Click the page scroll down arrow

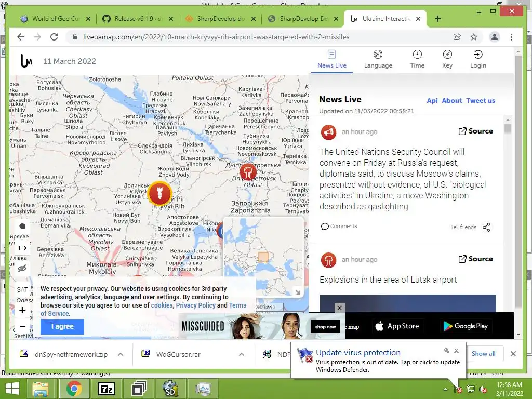click(518, 334)
